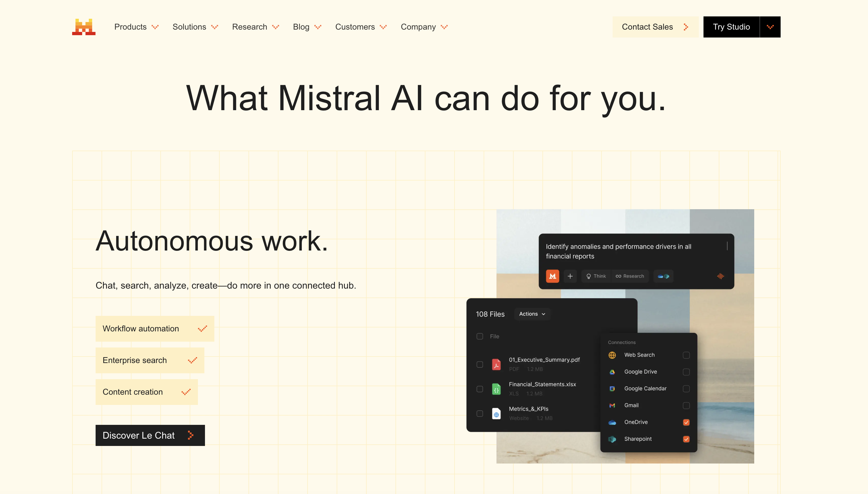Toggle the Think mode button
The image size is (868, 494).
click(596, 276)
